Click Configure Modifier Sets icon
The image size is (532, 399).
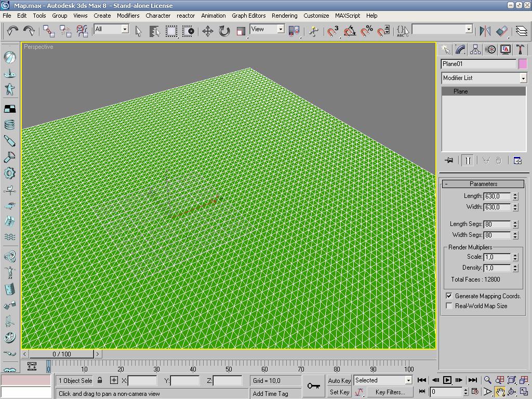click(x=517, y=160)
